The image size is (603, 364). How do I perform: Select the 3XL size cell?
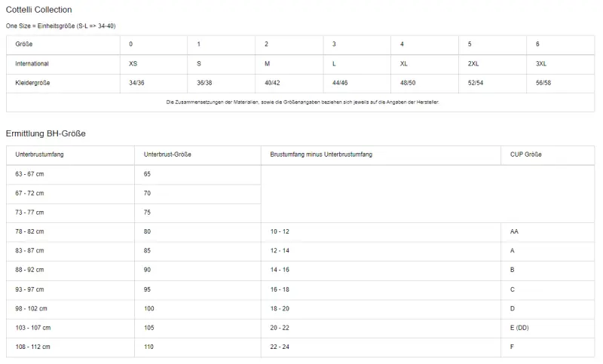coord(541,64)
